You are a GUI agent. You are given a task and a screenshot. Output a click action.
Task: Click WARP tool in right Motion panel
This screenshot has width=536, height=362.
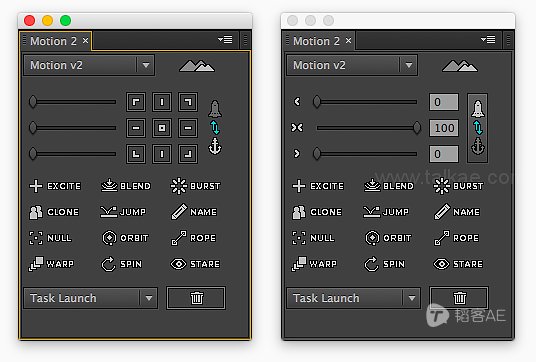coord(314,264)
